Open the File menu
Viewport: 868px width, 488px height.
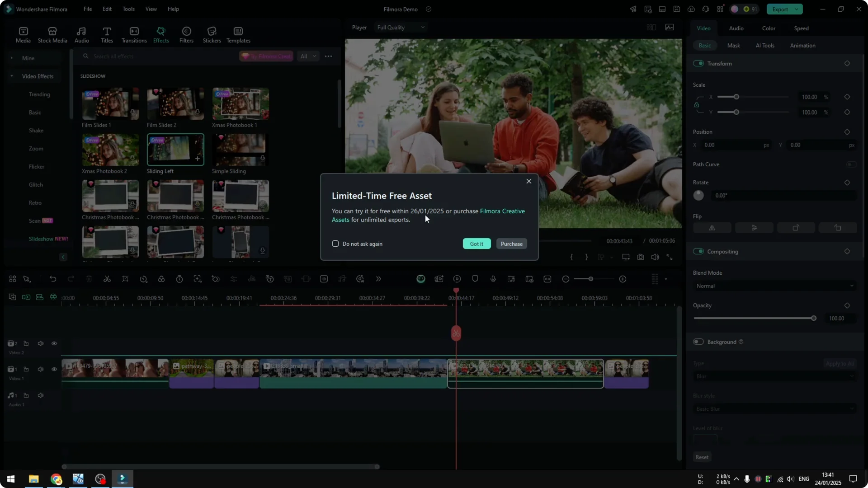88,9
